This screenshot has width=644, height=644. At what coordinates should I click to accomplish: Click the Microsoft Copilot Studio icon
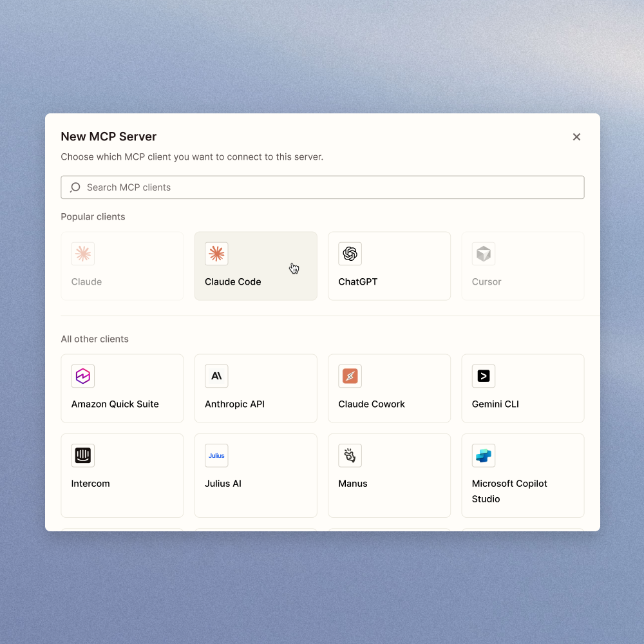[x=484, y=455]
